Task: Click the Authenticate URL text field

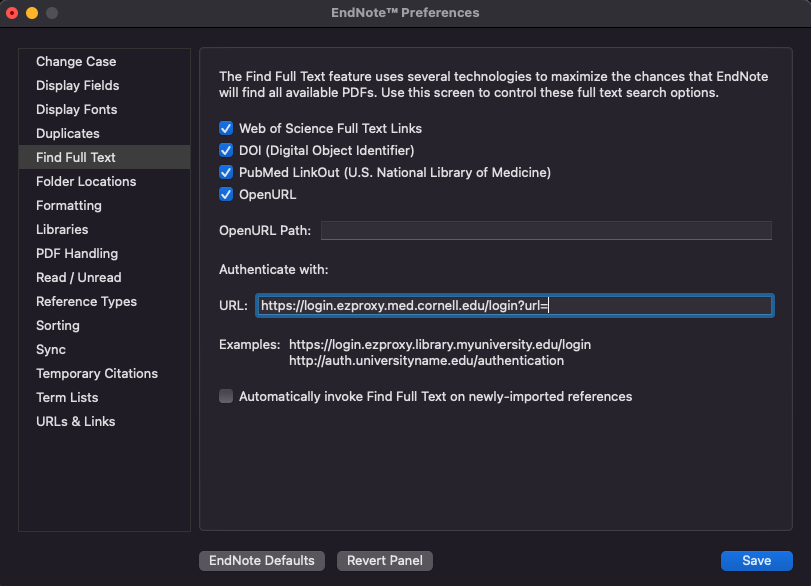Action: pos(513,306)
